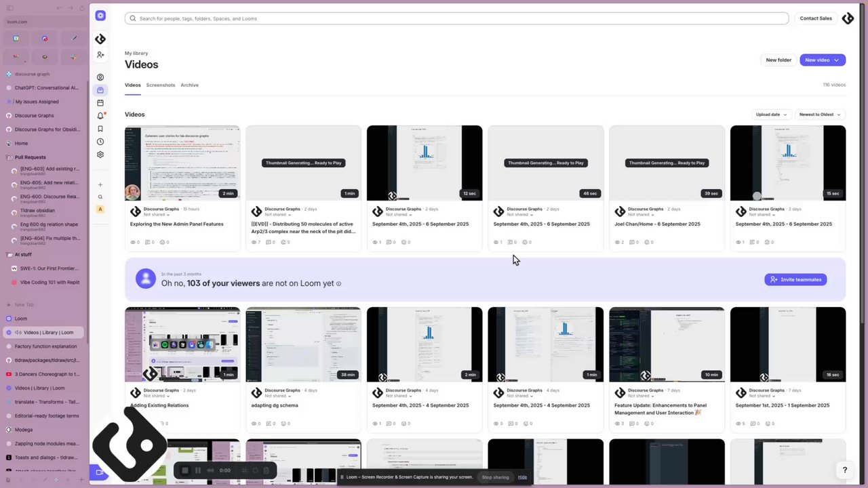Expand Not shared on the [[EVD]] video card
The height and width of the screenshot is (488, 868).
278,215
